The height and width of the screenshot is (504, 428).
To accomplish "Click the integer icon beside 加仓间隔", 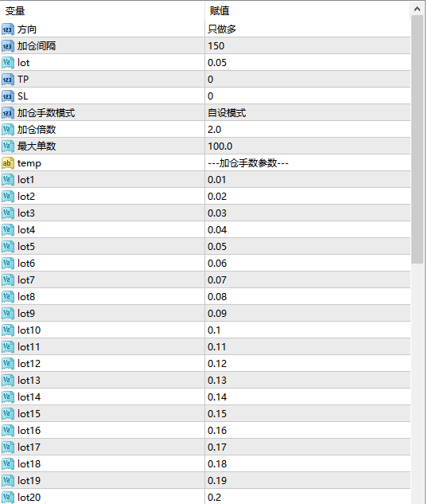I will (x=8, y=46).
